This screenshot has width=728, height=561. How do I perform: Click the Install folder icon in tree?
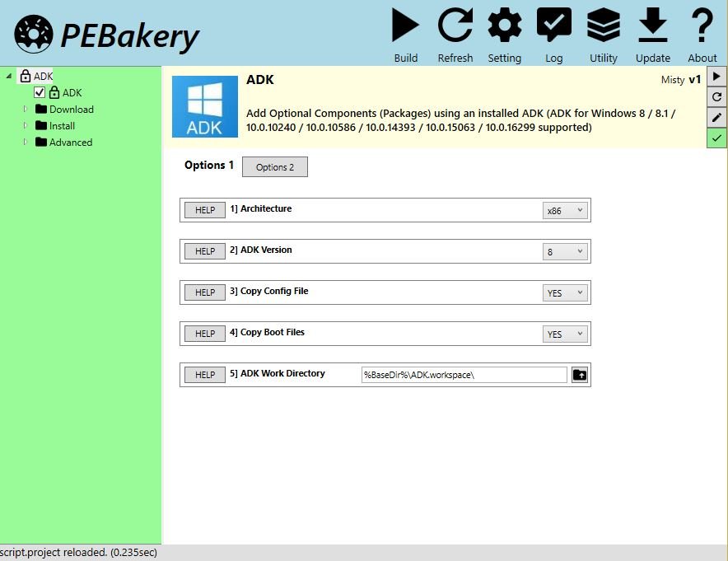point(41,125)
